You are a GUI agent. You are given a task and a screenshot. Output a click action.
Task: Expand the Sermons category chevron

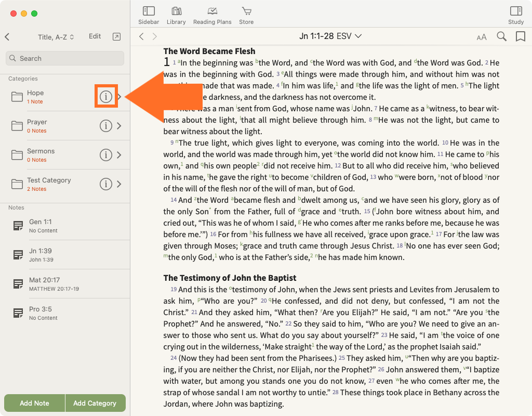click(119, 155)
